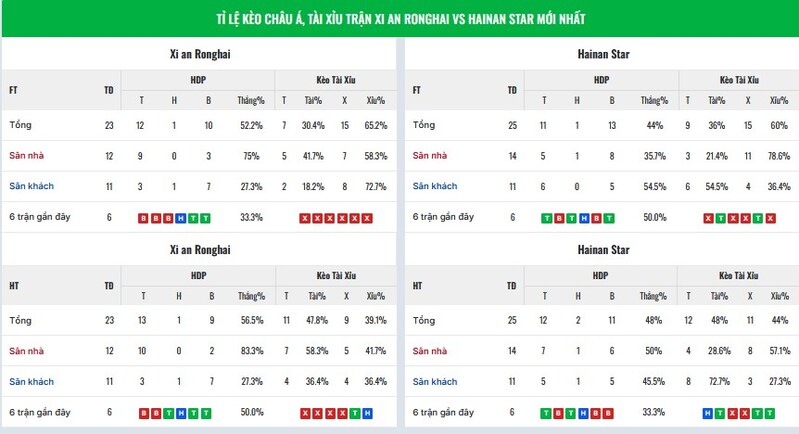Click Tổng row label in Xi an Ronghai HT table

20,320
